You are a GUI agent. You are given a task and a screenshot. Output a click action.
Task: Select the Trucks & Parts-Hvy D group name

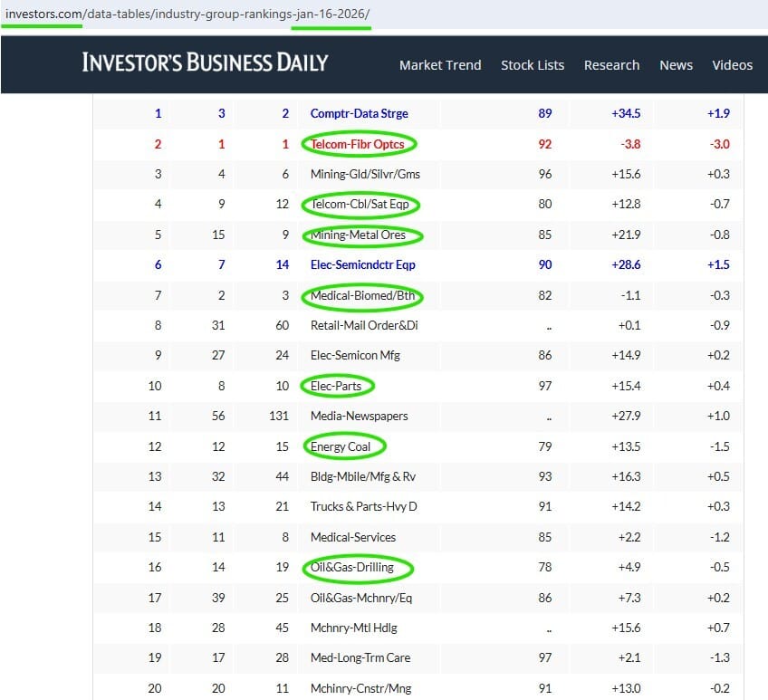click(363, 507)
